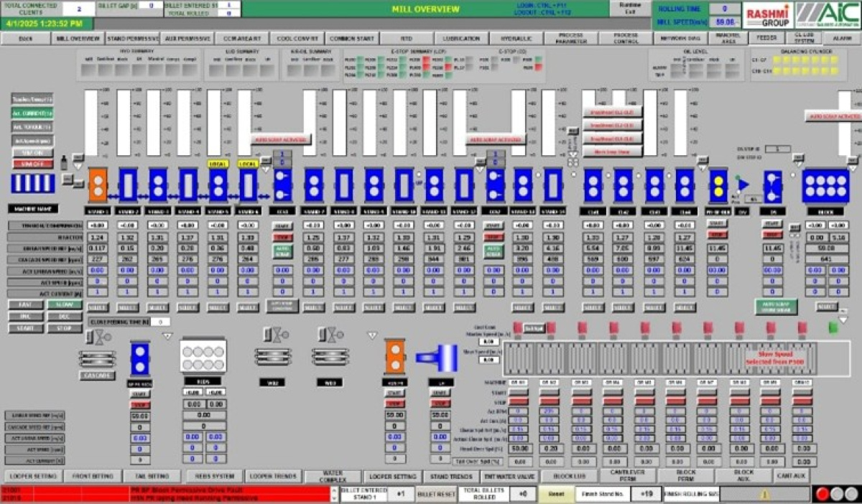Expand the down triangle beside CS2 shear
The image size is (862, 504).
[x=480, y=169]
